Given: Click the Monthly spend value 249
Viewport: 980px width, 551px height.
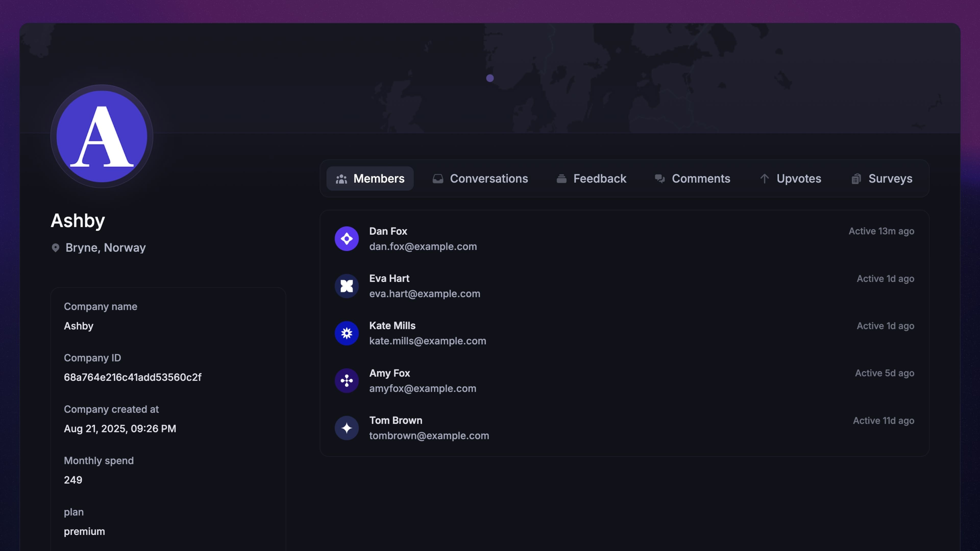Looking at the screenshot, I should click(73, 480).
